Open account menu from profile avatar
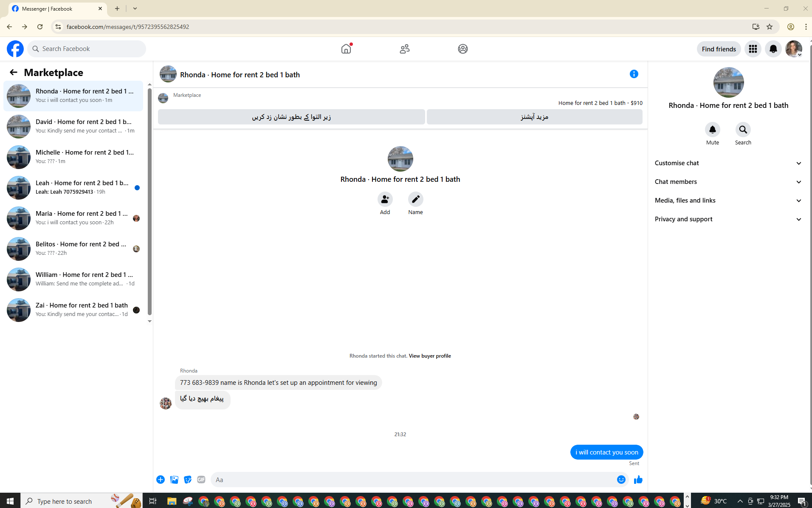Screen dimensions: 812x508 (x=794, y=49)
